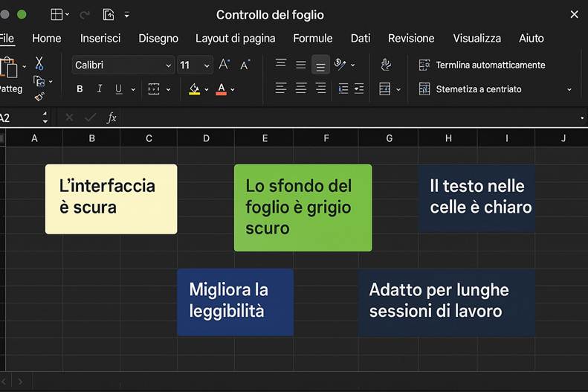Toggle bottom vertical alignment

click(x=320, y=65)
